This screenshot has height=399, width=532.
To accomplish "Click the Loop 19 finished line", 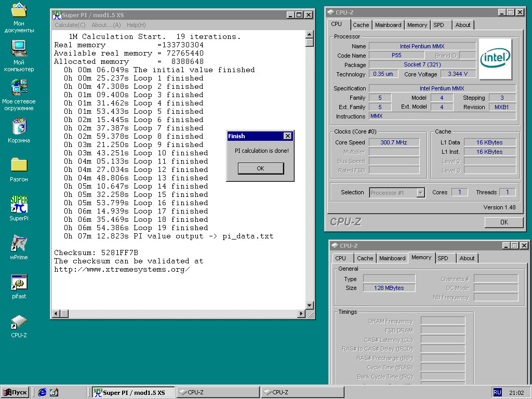I will tap(136, 228).
